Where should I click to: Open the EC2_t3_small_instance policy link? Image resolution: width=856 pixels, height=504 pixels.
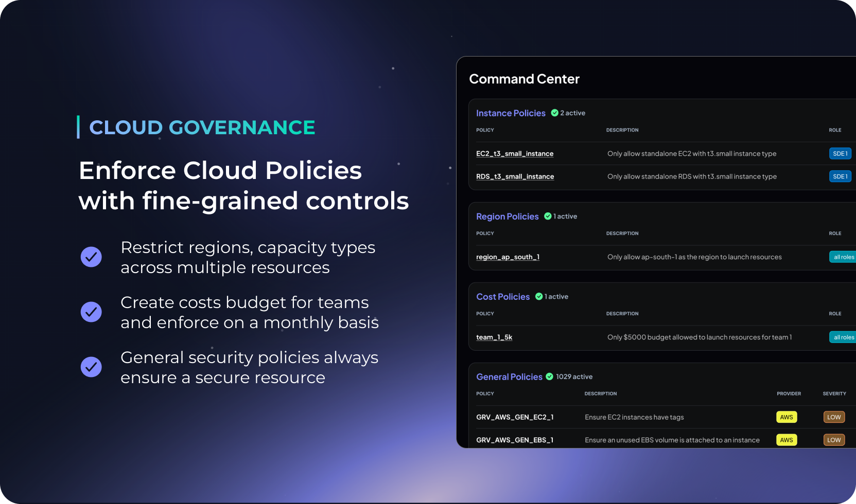(515, 153)
